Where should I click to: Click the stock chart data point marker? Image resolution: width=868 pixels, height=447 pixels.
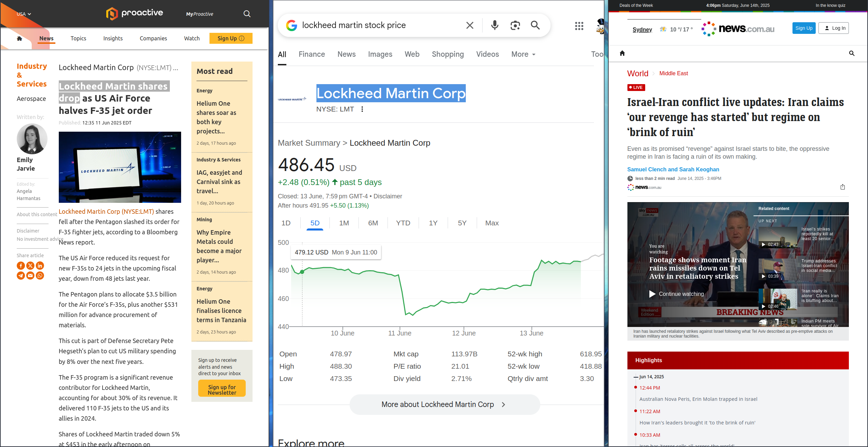[x=302, y=272]
